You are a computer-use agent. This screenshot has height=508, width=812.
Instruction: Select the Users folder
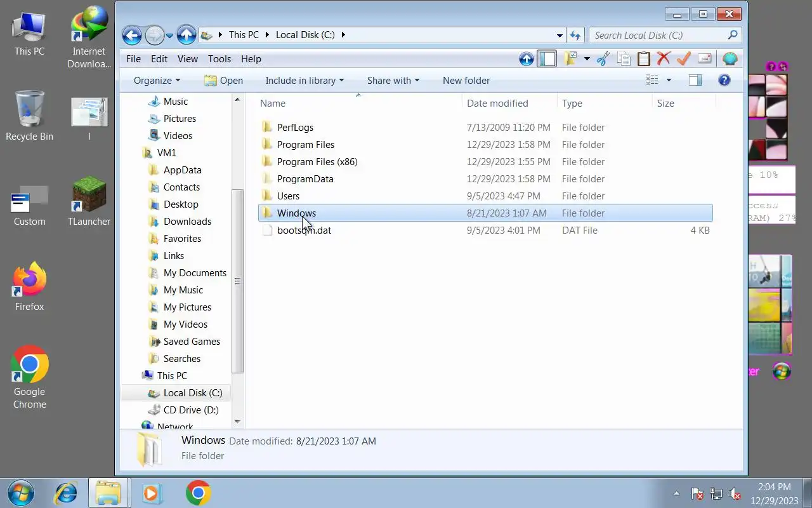288,196
